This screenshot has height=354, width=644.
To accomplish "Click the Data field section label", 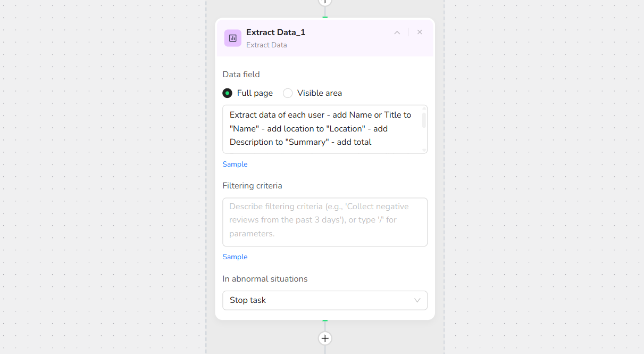I will tap(241, 75).
